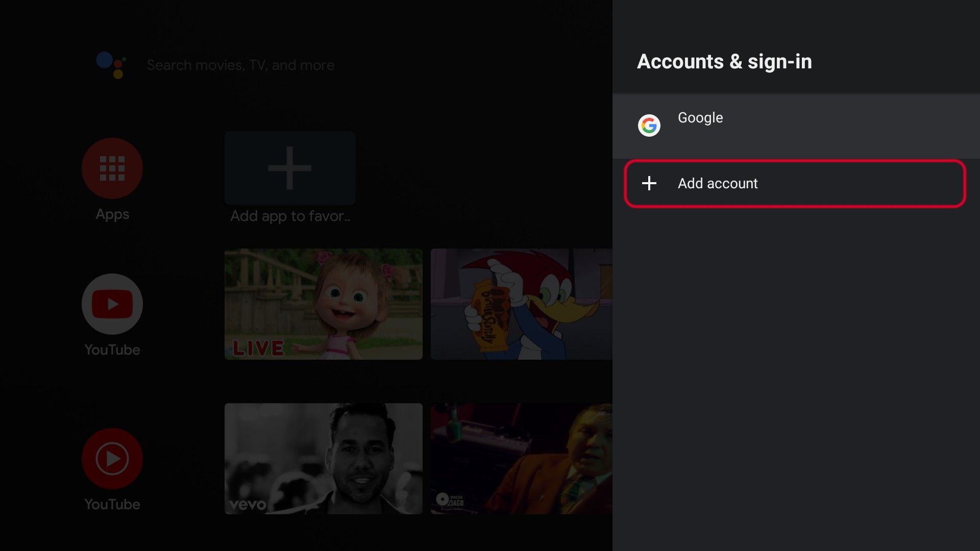Click the plus icon on Add app tile
The width and height of the screenshot is (980, 551).
point(289,168)
